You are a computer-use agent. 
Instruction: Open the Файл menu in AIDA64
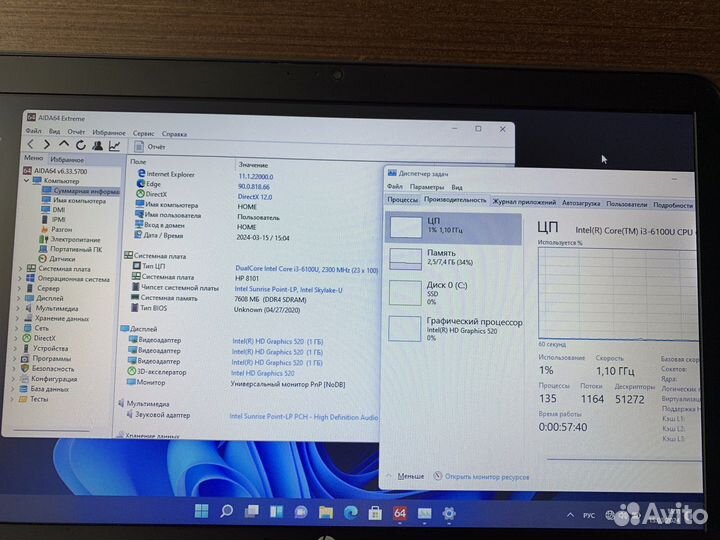pos(34,131)
